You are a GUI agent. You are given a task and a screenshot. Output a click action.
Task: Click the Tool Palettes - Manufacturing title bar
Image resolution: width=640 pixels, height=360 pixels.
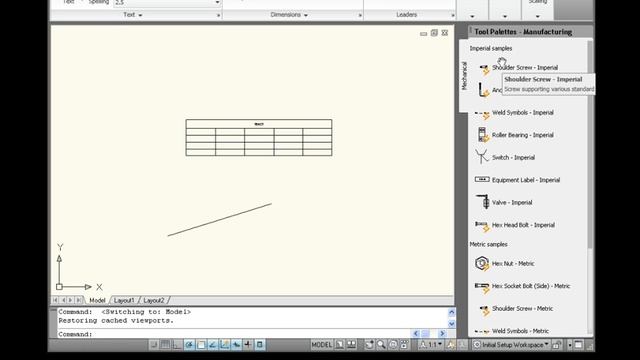coord(531,31)
